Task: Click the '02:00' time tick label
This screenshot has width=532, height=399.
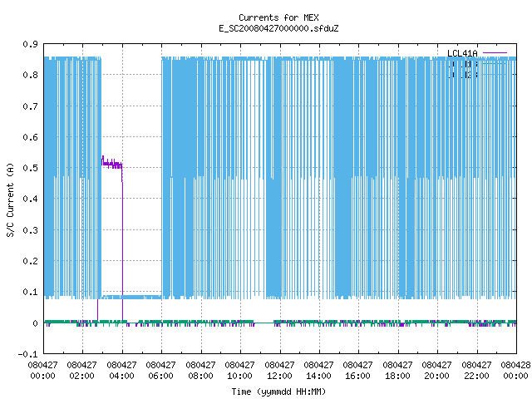Action: 81,376
